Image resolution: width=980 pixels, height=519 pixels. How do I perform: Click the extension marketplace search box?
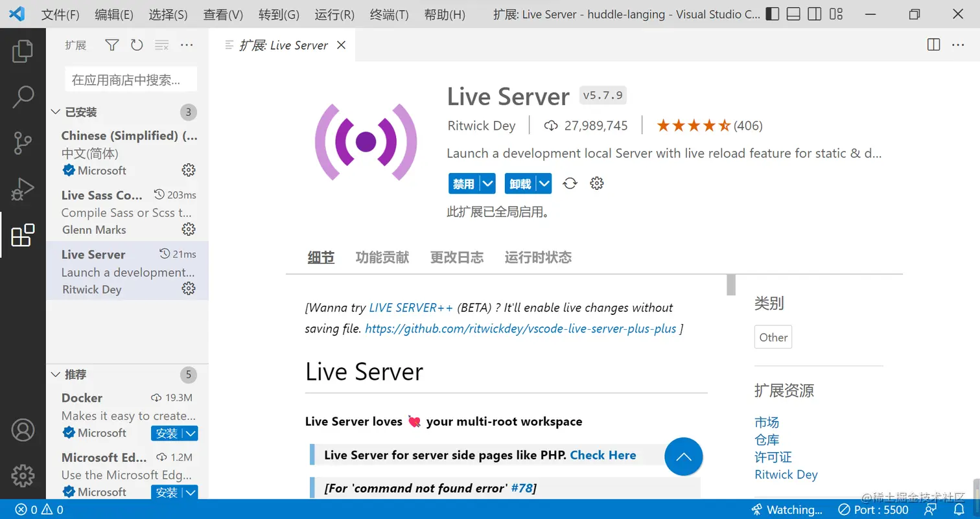[130, 79]
